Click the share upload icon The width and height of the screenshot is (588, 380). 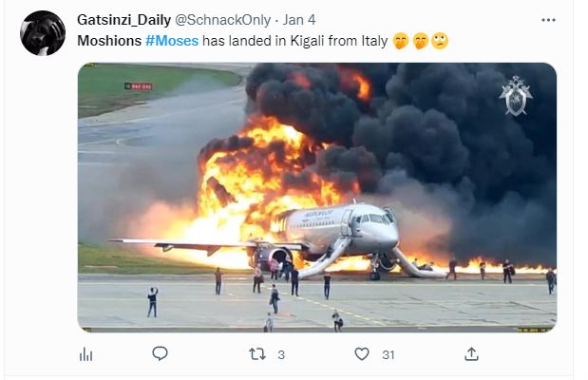(472, 353)
